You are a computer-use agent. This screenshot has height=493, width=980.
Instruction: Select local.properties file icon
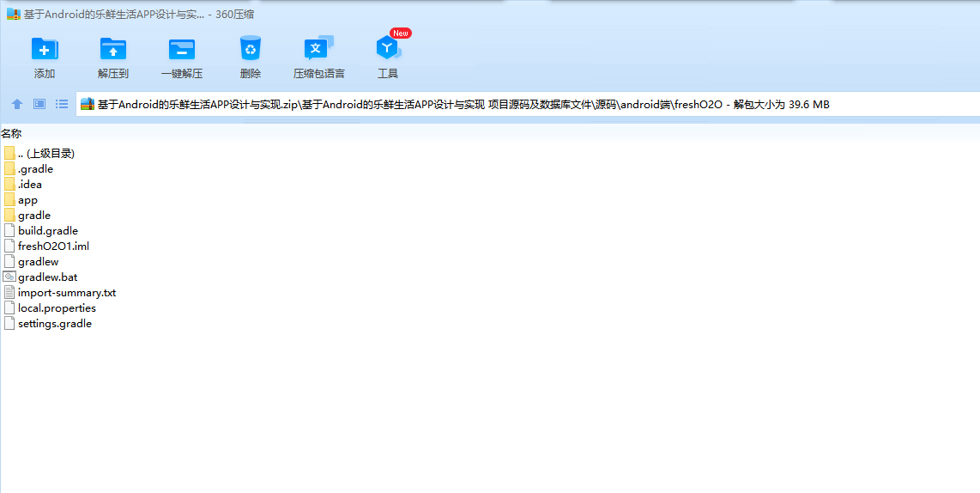click(9, 308)
